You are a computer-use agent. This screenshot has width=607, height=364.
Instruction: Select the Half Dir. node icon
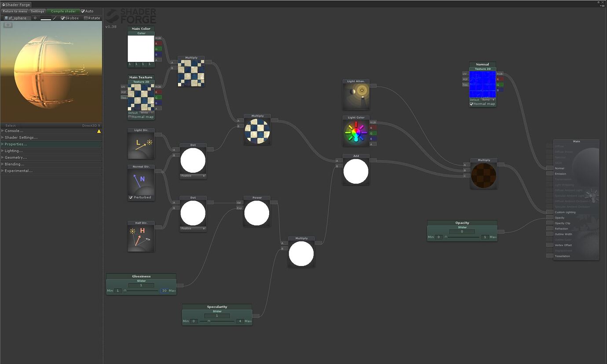141,237
